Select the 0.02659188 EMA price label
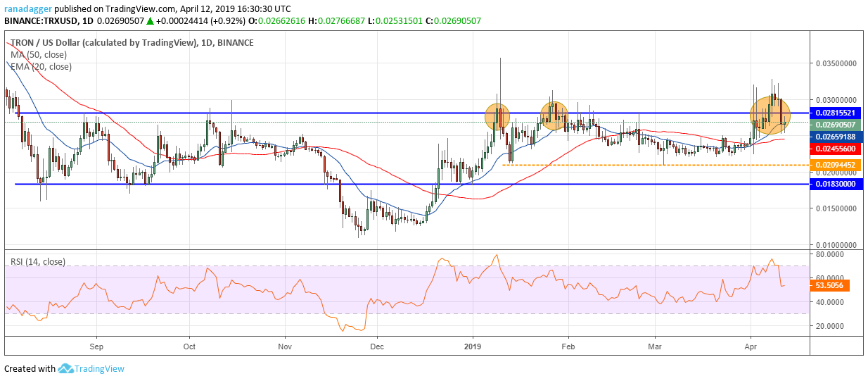This screenshot has width=868, height=381. [836, 137]
